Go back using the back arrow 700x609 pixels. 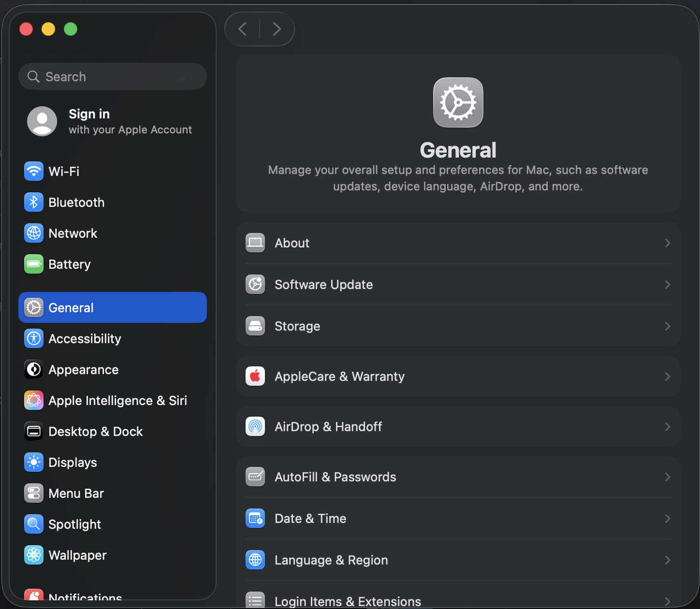[243, 29]
